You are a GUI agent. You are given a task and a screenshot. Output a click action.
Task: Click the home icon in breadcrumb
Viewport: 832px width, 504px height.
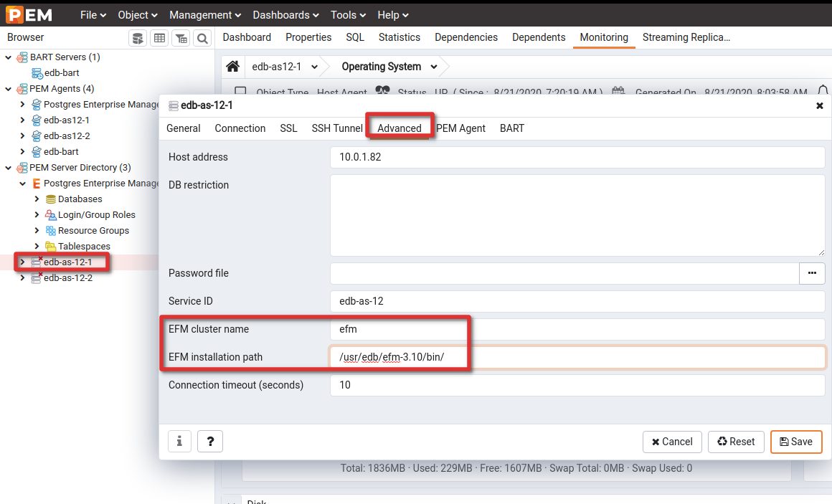(232, 66)
